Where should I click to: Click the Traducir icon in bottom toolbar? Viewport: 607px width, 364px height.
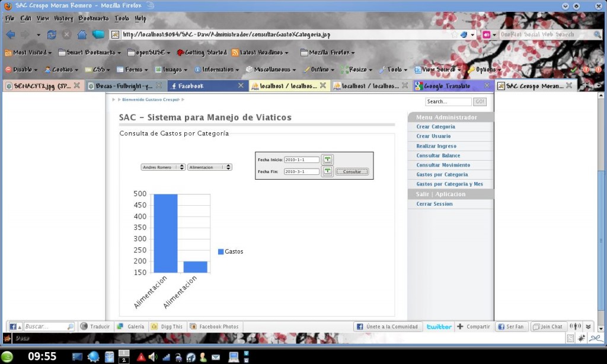point(85,326)
